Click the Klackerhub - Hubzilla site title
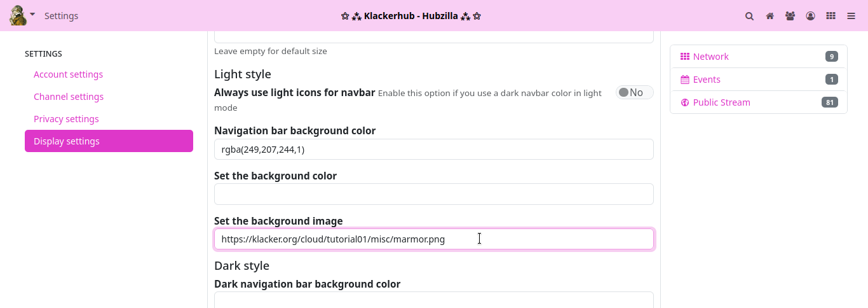Image resolution: width=868 pixels, height=308 pixels. 410,16
